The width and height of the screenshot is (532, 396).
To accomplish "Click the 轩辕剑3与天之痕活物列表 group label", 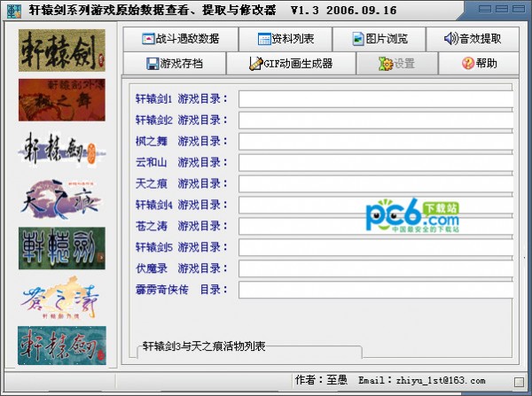I will 204,346.
